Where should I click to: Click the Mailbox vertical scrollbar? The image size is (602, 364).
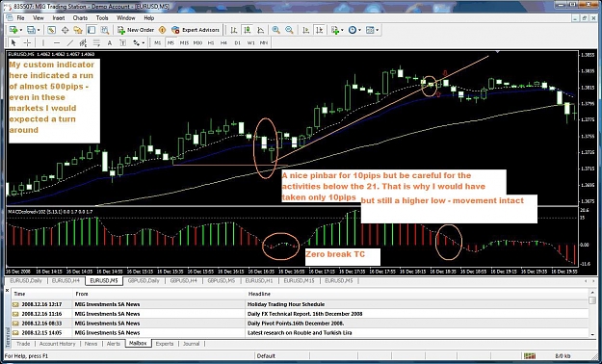tap(592, 313)
